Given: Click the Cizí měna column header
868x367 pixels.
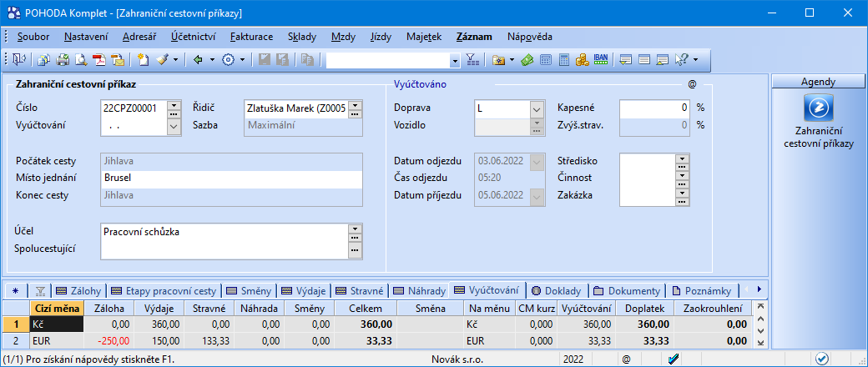Looking at the screenshot, I should click(57, 309).
